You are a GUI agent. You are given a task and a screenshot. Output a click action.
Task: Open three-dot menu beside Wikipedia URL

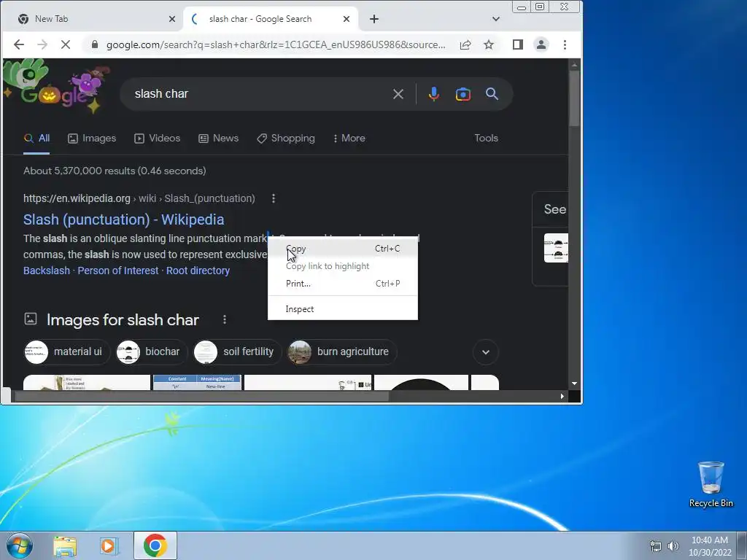coord(274,198)
